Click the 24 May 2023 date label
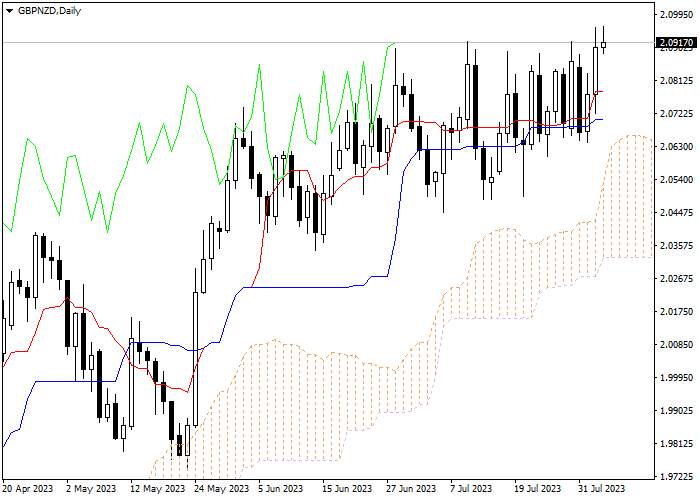 point(221,488)
